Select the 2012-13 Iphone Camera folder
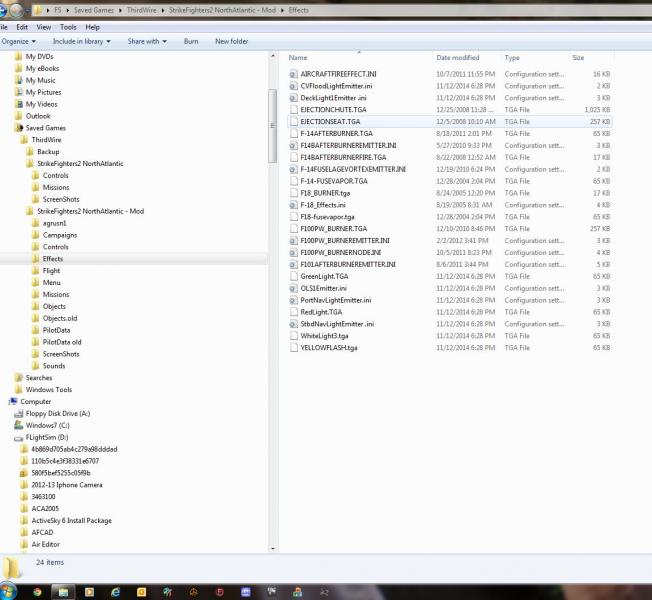652x600 pixels. tap(67, 485)
